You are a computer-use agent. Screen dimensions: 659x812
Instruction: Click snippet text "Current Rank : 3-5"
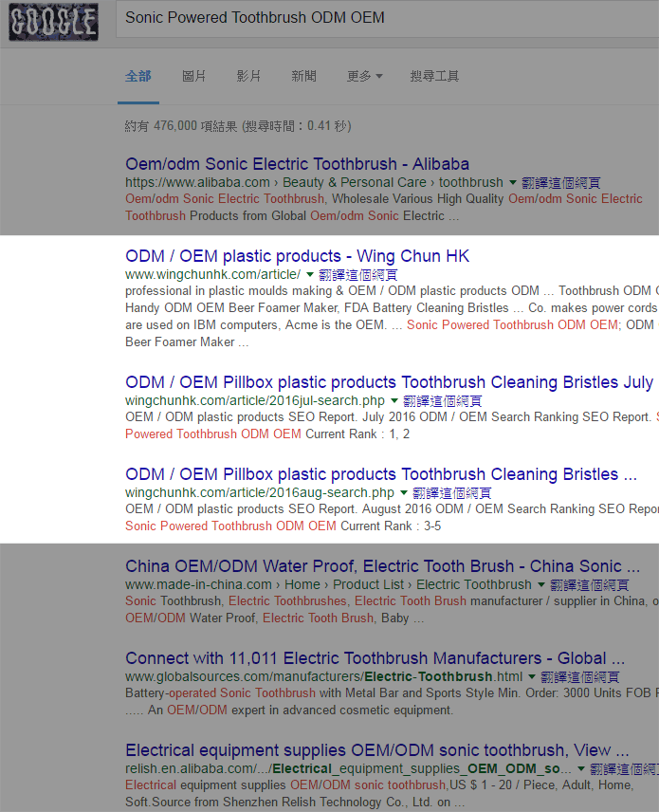[x=391, y=526]
